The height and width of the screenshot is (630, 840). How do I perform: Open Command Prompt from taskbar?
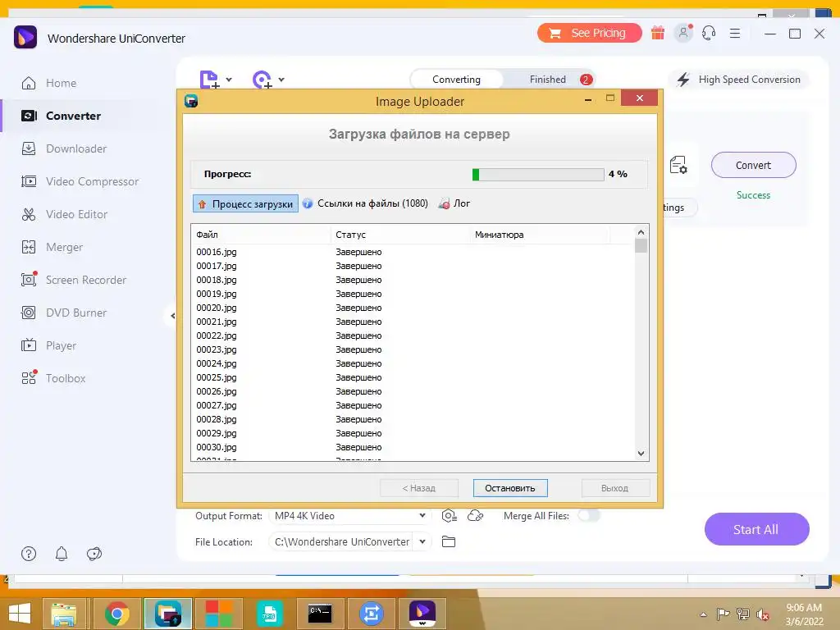point(320,613)
